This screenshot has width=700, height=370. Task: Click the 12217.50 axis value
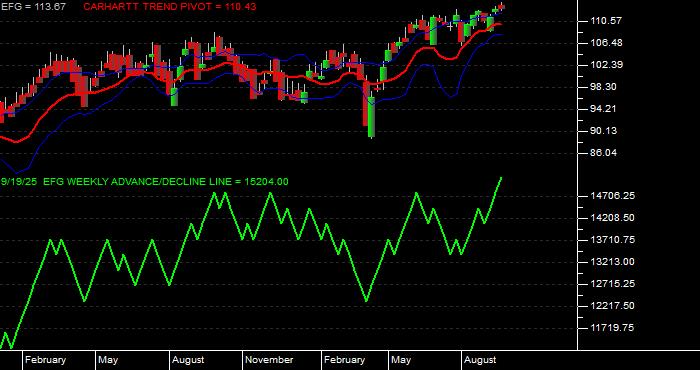[x=612, y=306]
